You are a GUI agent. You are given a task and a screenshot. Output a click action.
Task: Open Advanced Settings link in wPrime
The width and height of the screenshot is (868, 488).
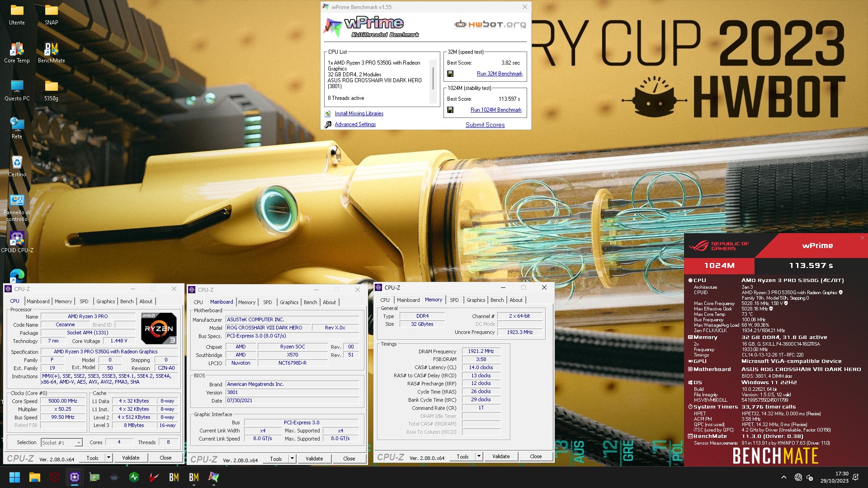[x=355, y=125]
